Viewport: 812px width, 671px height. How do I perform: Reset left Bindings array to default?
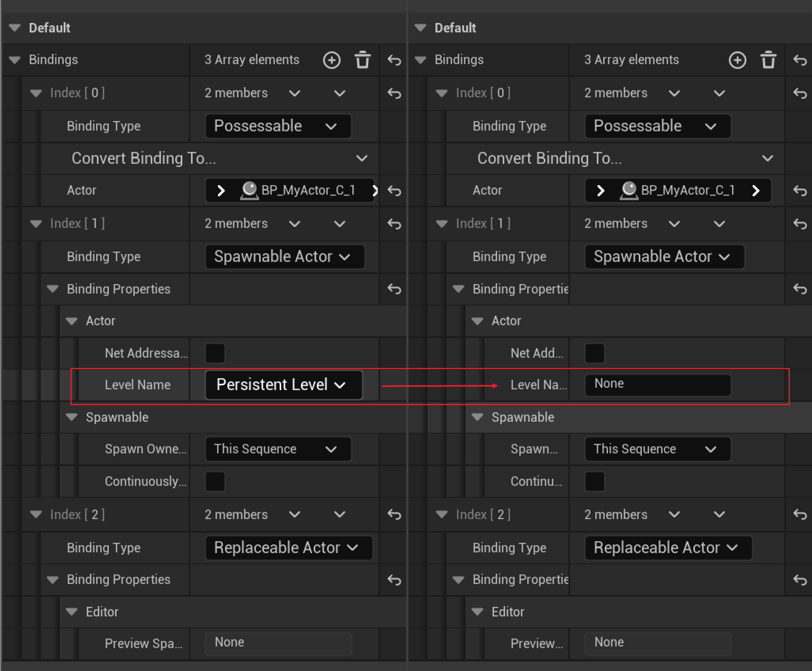click(x=394, y=61)
